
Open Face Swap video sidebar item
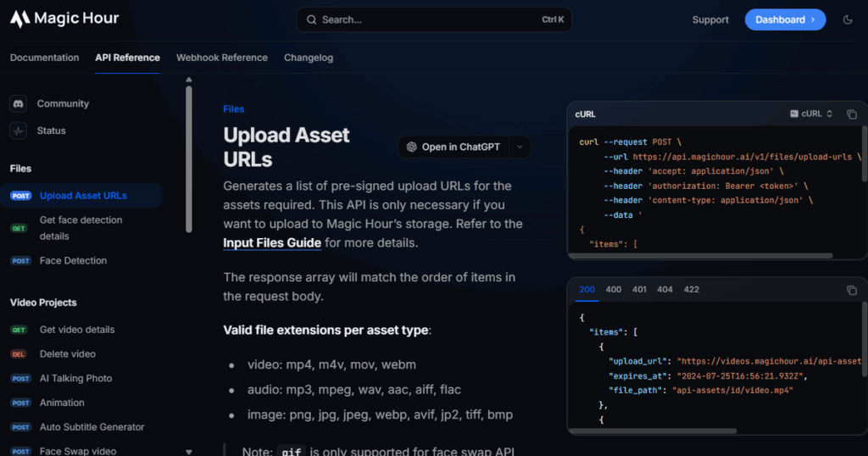point(78,451)
